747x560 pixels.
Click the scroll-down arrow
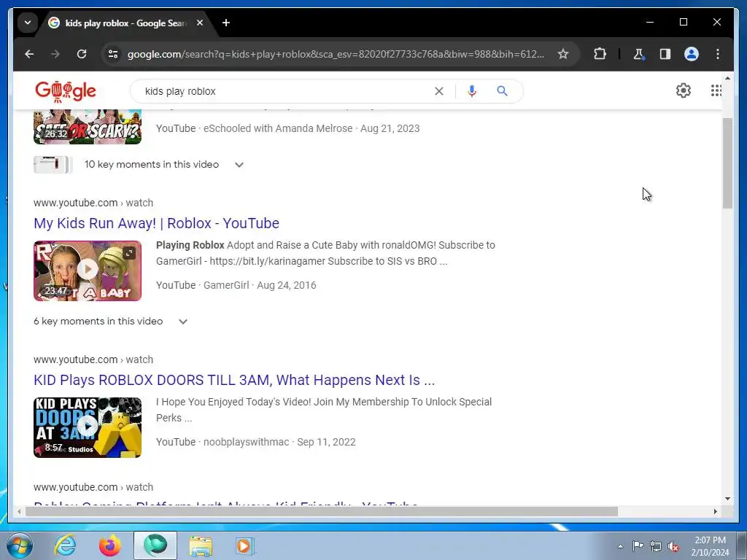(727, 499)
